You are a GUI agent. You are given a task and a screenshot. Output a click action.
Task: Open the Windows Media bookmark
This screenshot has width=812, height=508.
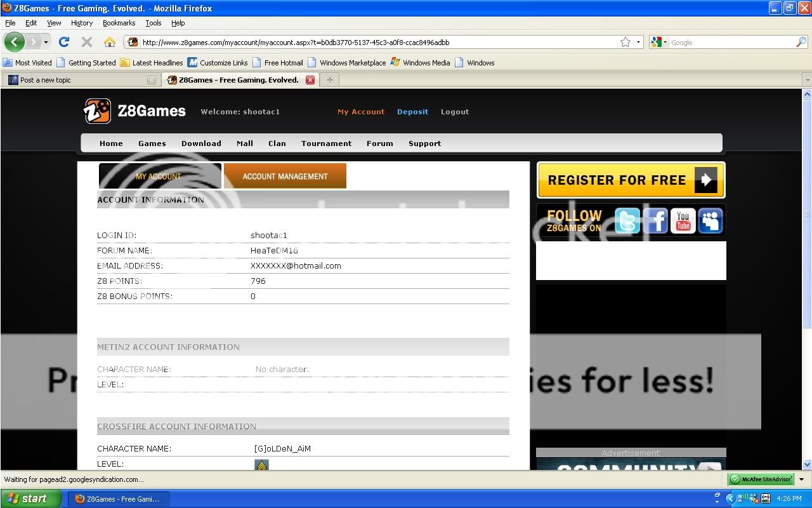420,62
